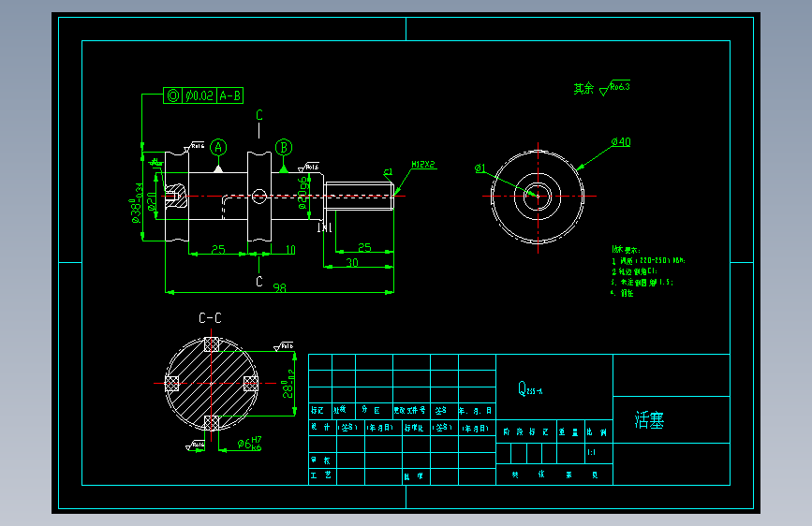This screenshot has width=812, height=526.
Task: Click the technical requirements heading 技术要求
Action: pyautogui.click(x=626, y=250)
